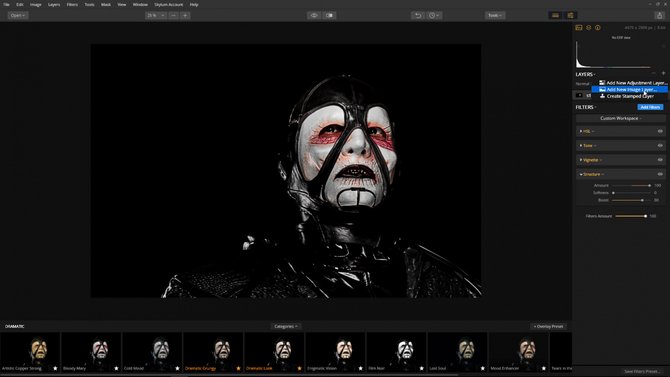Viewport: 670px width, 377px height.
Task: Click the Overlay Preset button
Action: coord(549,327)
